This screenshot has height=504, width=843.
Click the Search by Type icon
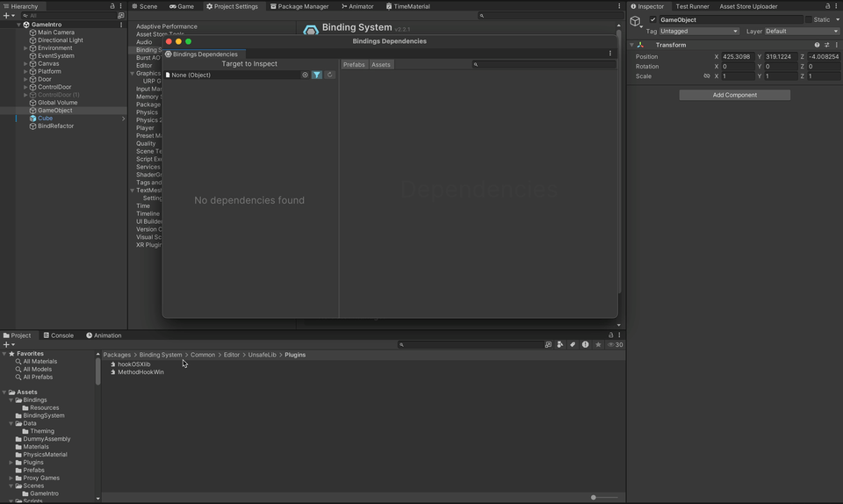560,344
